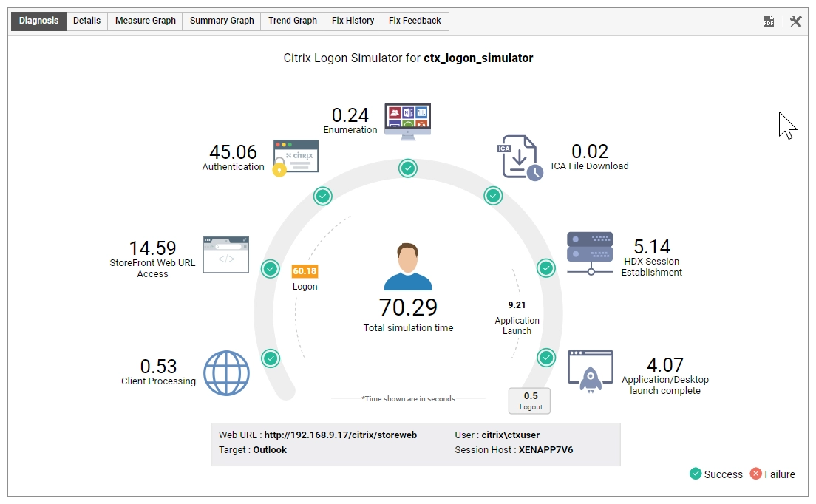Click the Enumeration time value 0.24
Image resolution: width=816 pixels, height=504 pixels.
tap(350, 115)
